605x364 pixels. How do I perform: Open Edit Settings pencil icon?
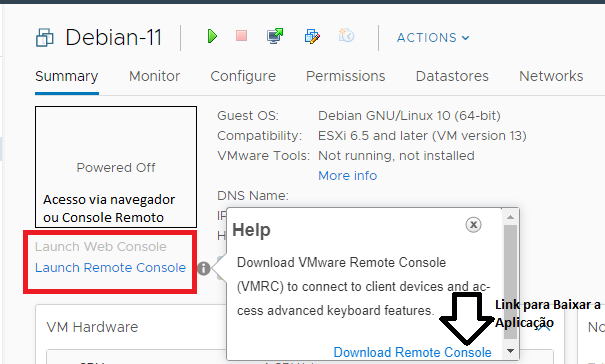click(x=312, y=36)
